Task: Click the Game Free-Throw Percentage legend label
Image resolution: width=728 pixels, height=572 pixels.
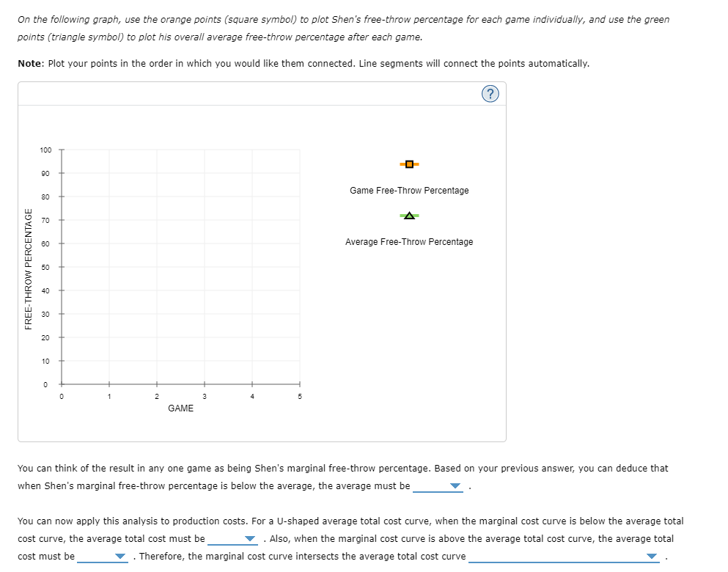Action: pos(408,190)
